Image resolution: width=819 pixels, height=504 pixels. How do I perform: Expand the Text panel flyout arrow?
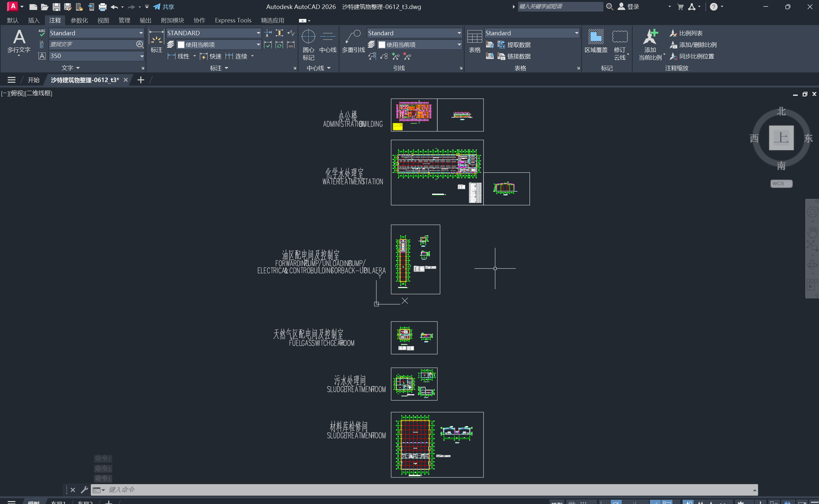tap(78, 68)
